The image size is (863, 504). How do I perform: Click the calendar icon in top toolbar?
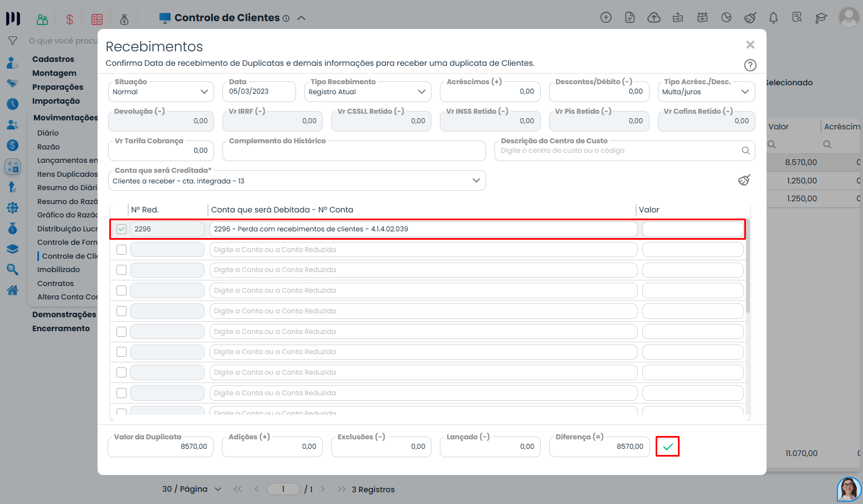702,18
